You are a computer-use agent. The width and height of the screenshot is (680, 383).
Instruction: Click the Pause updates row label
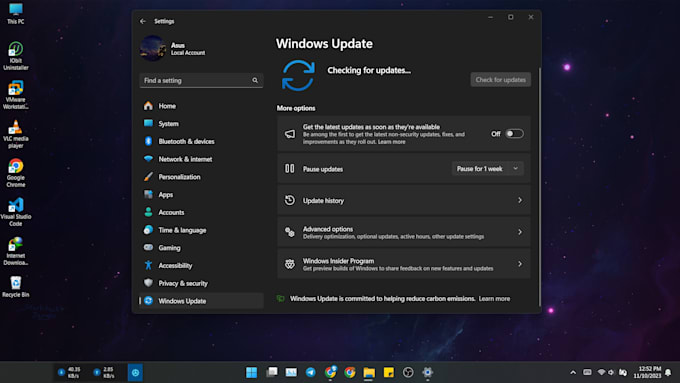[x=323, y=169]
